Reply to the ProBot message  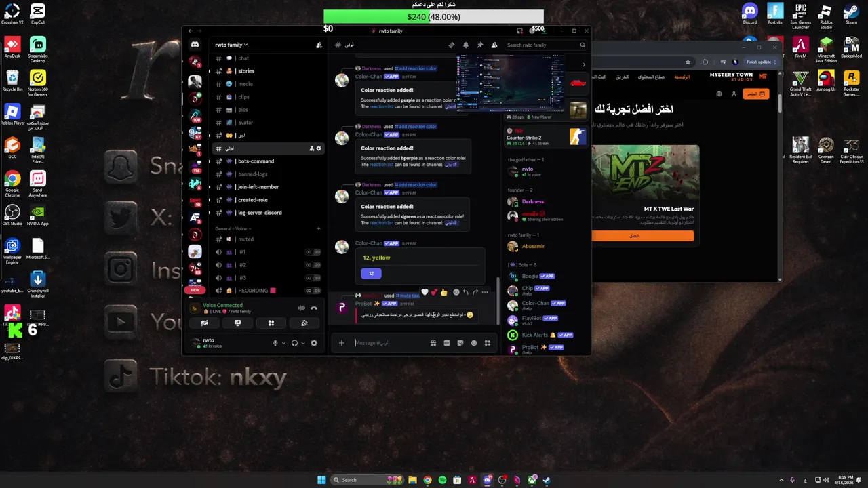(x=465, y=292)
